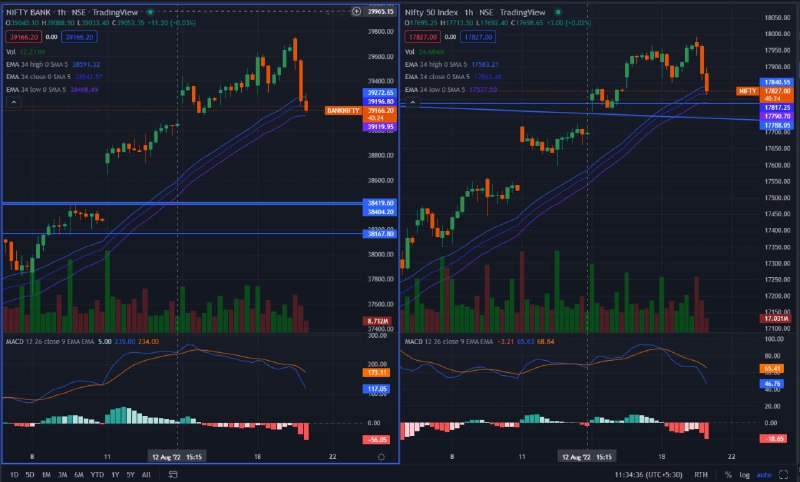Open the go-to-date calendar icon
The width and height of the screenshot is (800, 482).
tap(173, 474)
